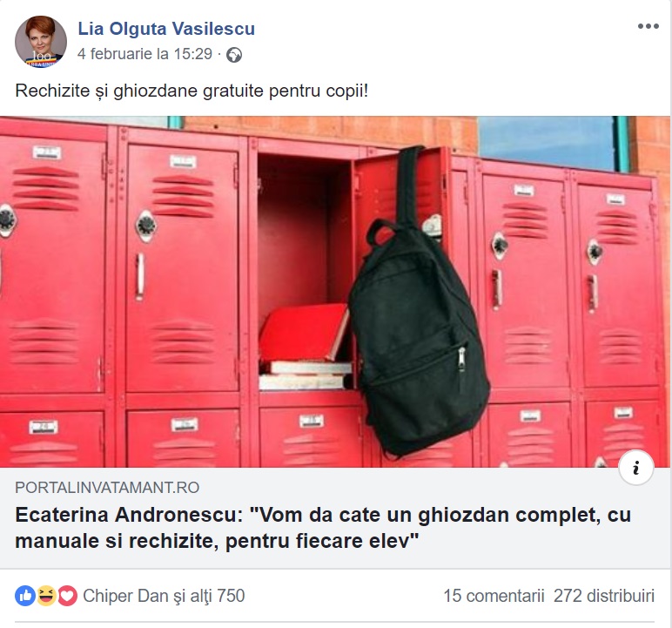Click the open locker with red books
This screenshot has width=672, height=628.
pyautogui.click(x=305, y=274)
